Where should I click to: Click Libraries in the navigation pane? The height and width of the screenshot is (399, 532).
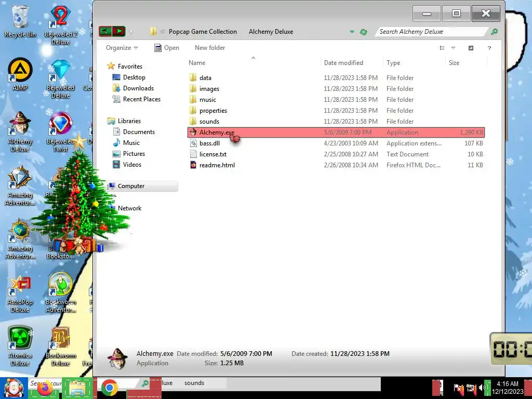[124, 121]
